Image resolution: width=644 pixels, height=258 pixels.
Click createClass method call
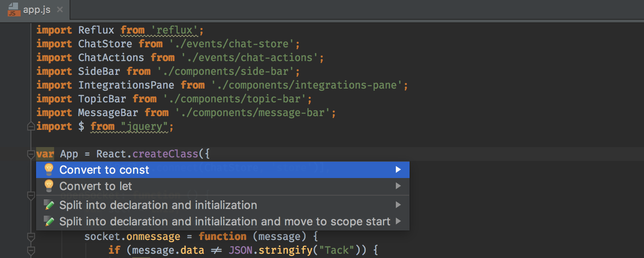[165, 154]
